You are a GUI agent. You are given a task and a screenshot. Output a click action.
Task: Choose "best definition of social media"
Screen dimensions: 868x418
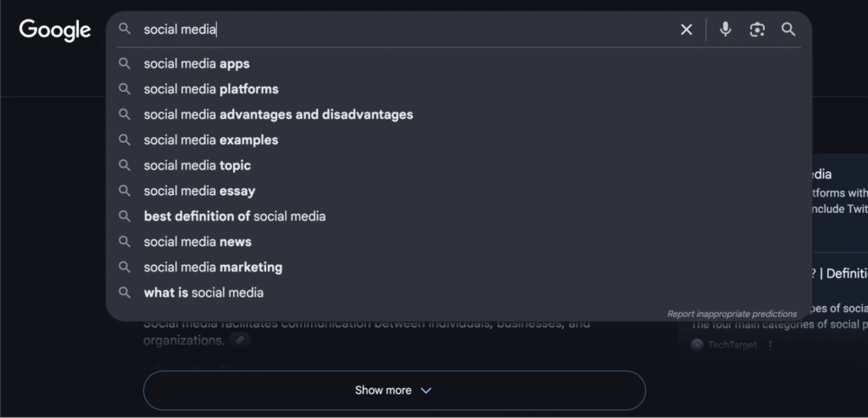point(235,216)
